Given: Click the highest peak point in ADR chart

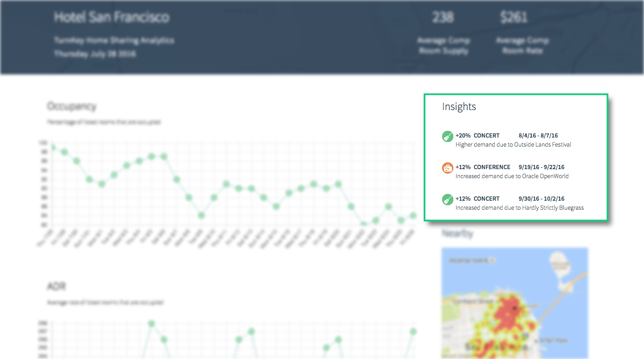Looking at the screenshot, I should (x=151, y=324).
